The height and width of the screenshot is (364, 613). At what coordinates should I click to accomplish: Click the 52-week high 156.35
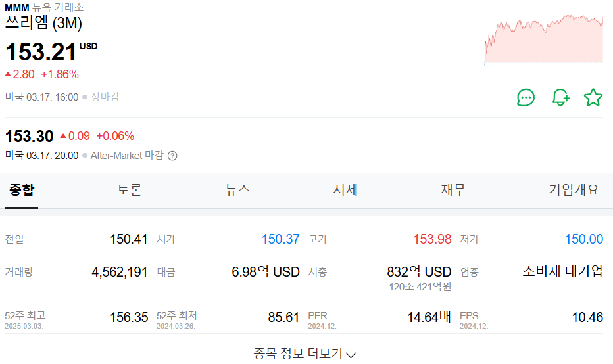point(129,317)
